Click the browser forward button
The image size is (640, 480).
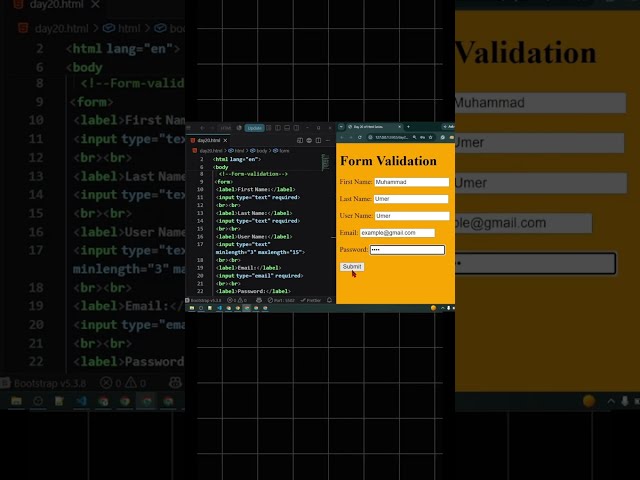point(351,138)
